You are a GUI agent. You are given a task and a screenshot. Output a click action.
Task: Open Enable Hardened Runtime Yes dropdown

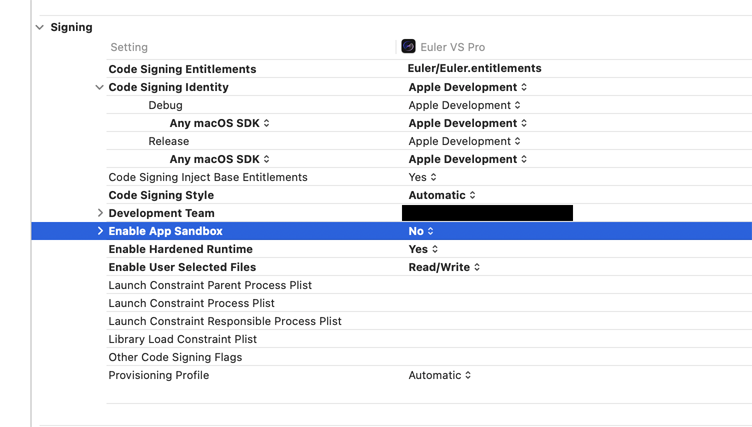click(423, 249)
